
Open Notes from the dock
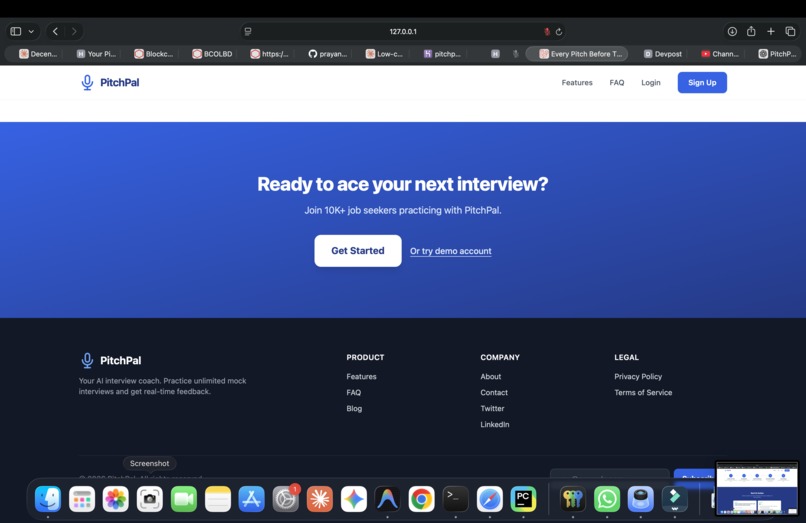point(217,499)
